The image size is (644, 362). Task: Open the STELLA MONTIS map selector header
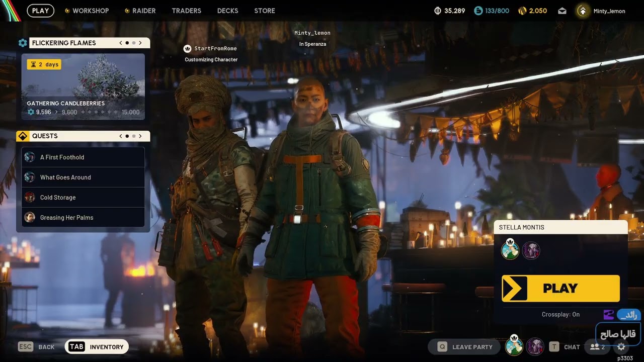pos(560,227)
